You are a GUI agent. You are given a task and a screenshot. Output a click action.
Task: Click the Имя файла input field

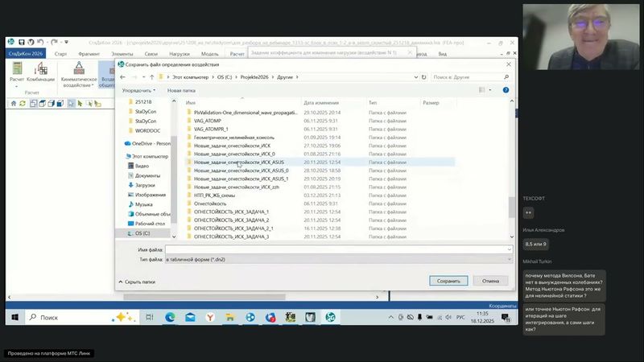338,250
